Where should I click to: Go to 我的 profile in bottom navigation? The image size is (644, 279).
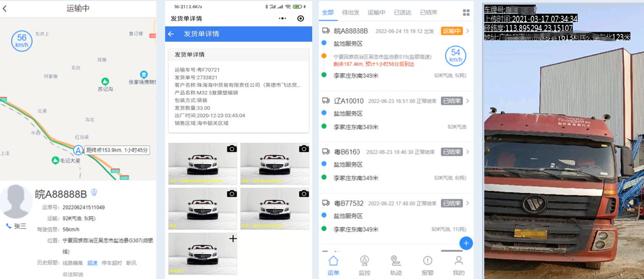click(458, 265)
